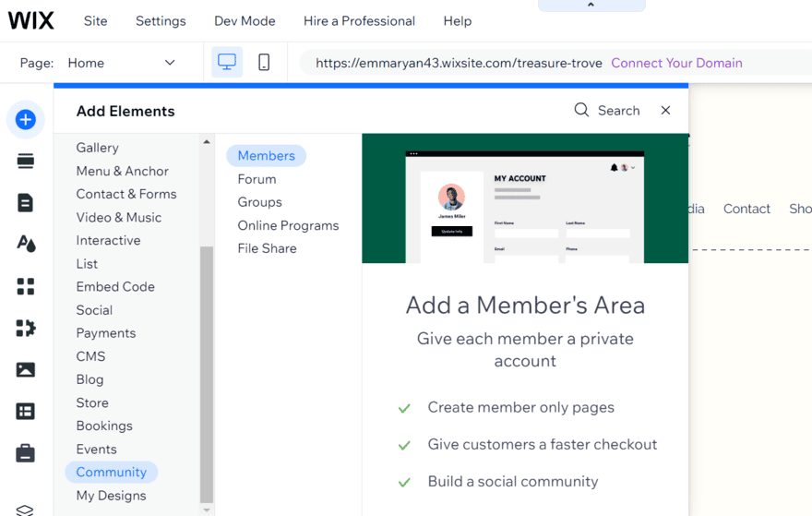
Task: Open the Sections panel icon in the sidebar
Action: tap(26, 162)
